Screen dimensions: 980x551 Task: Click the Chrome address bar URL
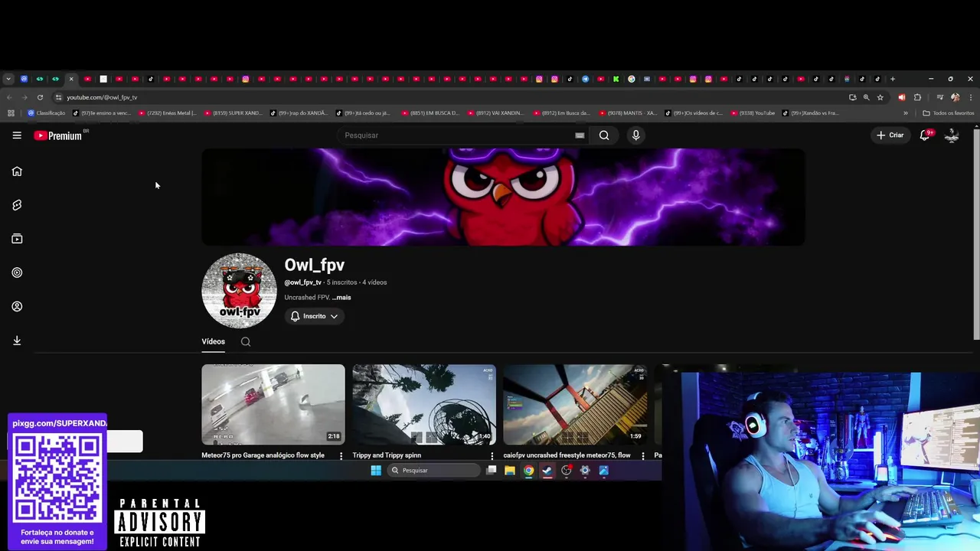[x=102, y=97]
